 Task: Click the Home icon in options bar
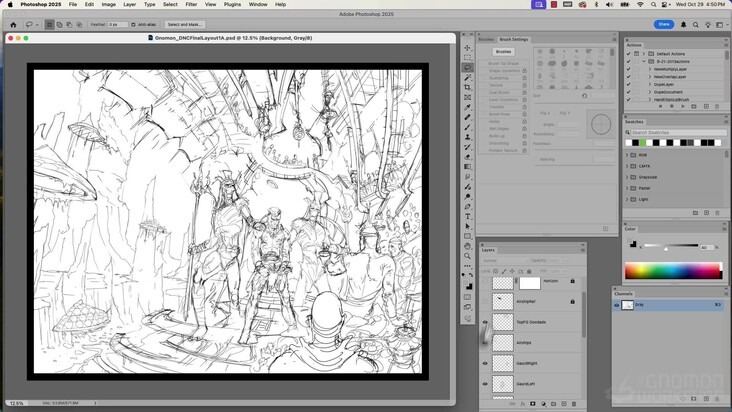(x=13, y=24)
